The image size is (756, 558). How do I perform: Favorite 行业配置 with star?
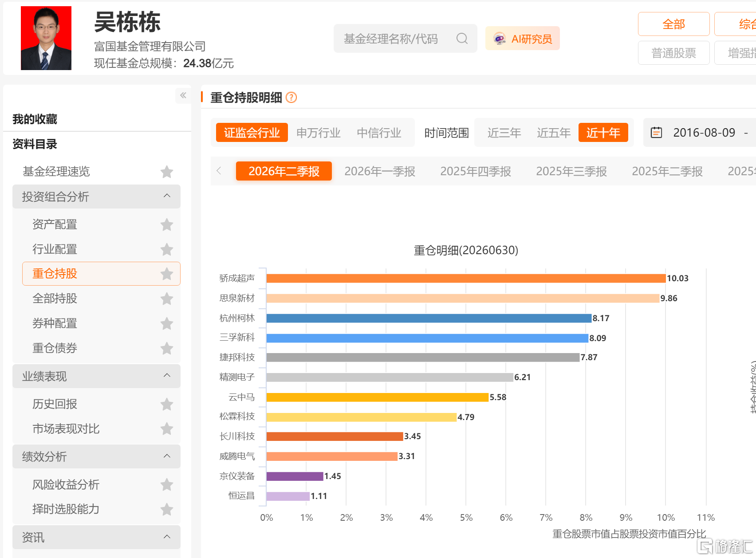click(x=167, y=249)
